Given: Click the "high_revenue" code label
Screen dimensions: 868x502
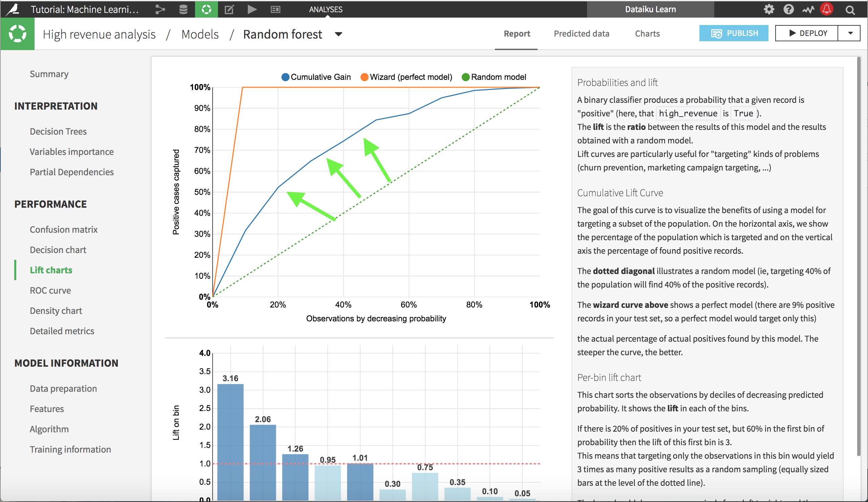Looking at the screenshot, I should [x=688, y=113].
